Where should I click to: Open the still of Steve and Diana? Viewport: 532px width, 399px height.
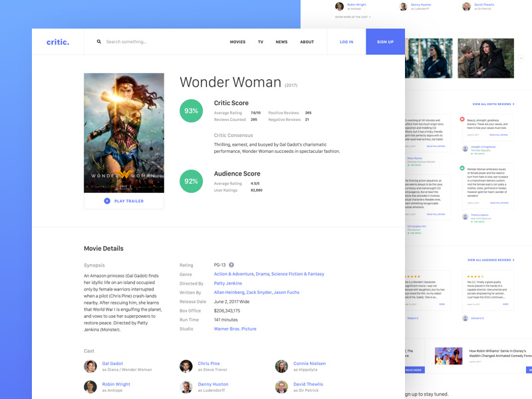coord(486,59)
